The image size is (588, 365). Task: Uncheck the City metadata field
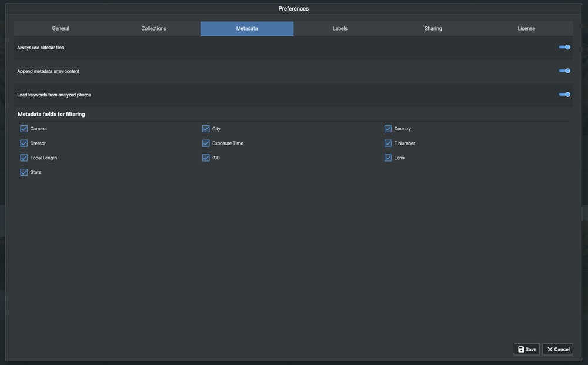point(206,129)
